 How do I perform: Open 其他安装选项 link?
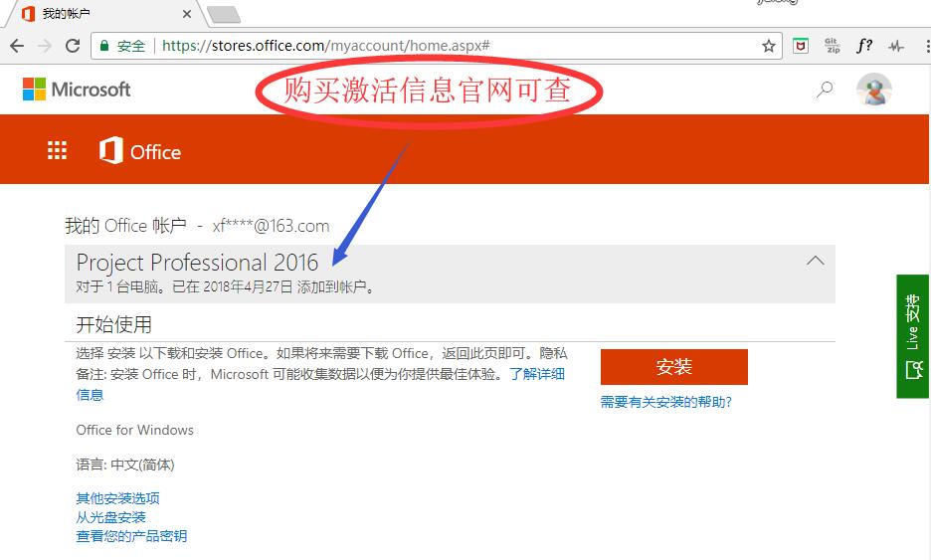coord(117,497)
